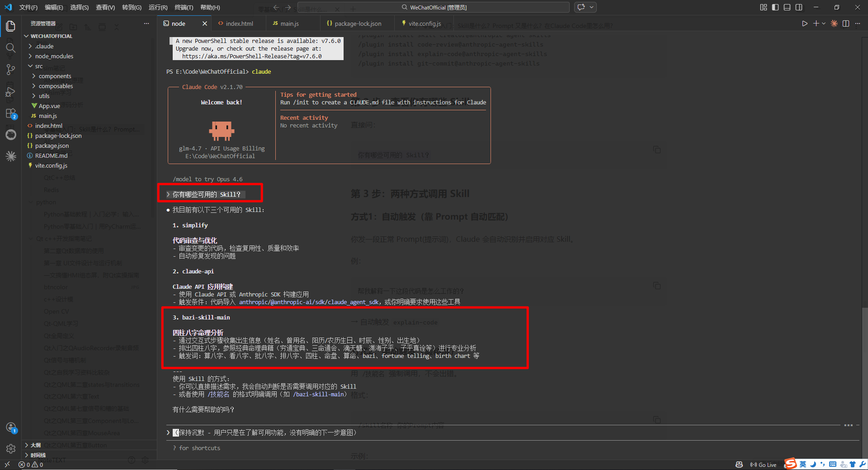Click the Claude prompt input line

[512, 432]
